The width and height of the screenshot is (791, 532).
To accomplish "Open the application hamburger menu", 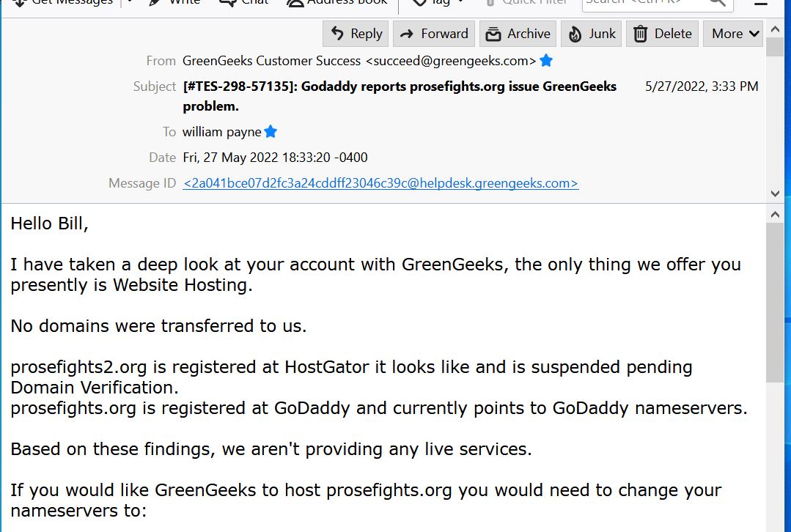I will [x=761, y=3].
